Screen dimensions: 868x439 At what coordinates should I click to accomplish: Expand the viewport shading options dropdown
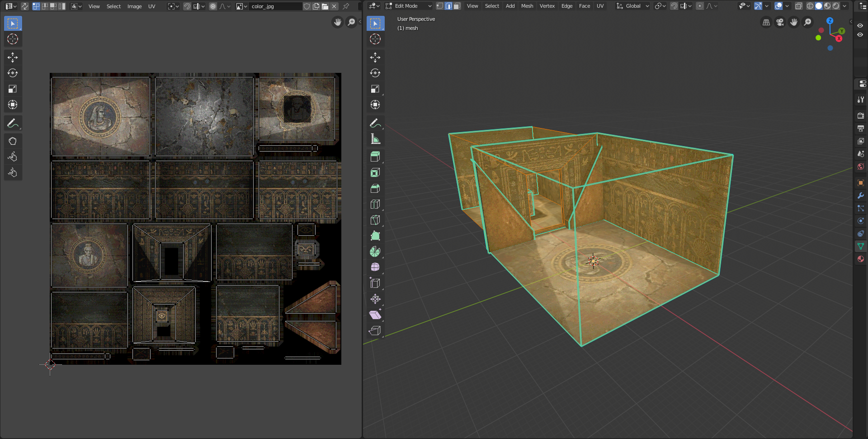[x=845, y=6]
